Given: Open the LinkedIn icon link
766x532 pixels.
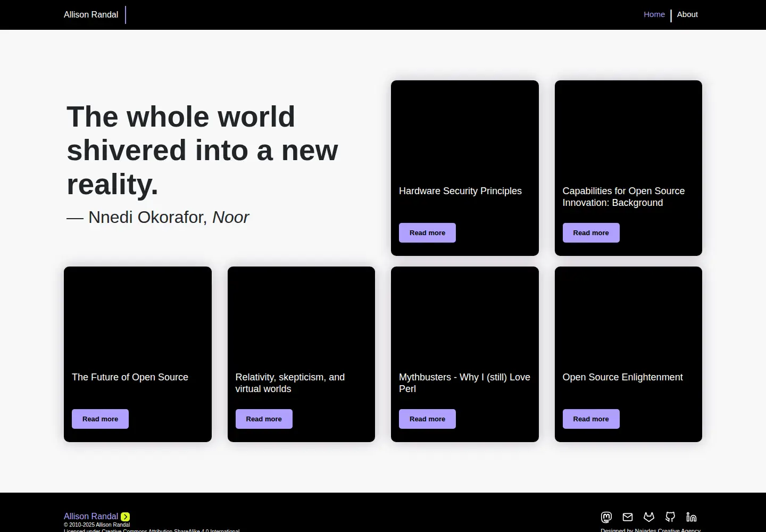Looking at the screenshot, I should pyautogui.click(x=692, y=517).
